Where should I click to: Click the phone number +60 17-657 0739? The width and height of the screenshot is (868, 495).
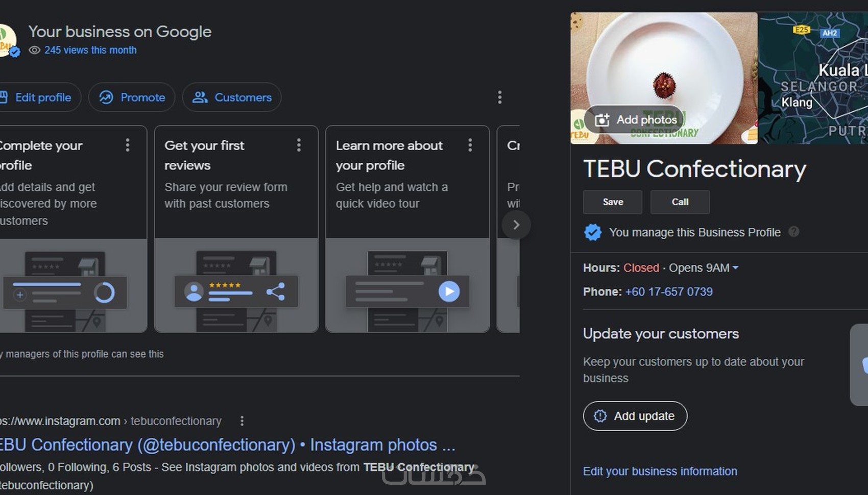click(x=668, y=292)
